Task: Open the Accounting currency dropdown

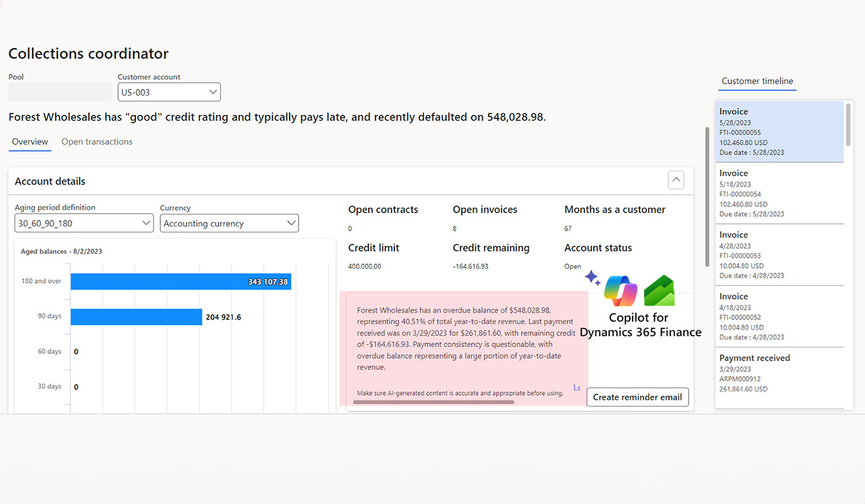Action: [229, 223]
